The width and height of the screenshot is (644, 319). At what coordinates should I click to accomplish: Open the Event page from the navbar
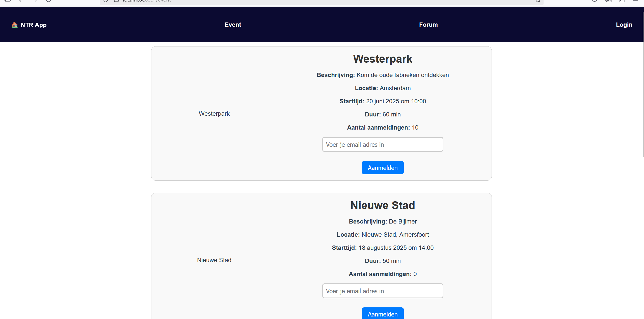[233, 25]
